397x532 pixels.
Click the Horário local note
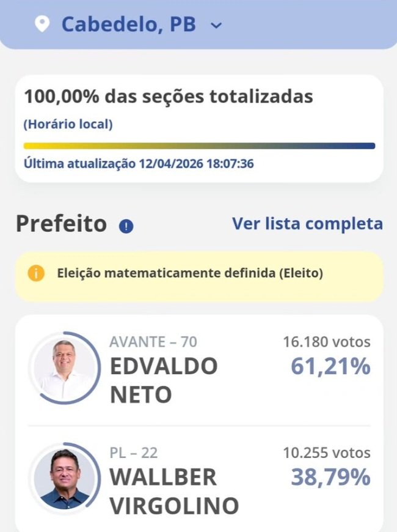pyautogui.click(x=68, y=124)
